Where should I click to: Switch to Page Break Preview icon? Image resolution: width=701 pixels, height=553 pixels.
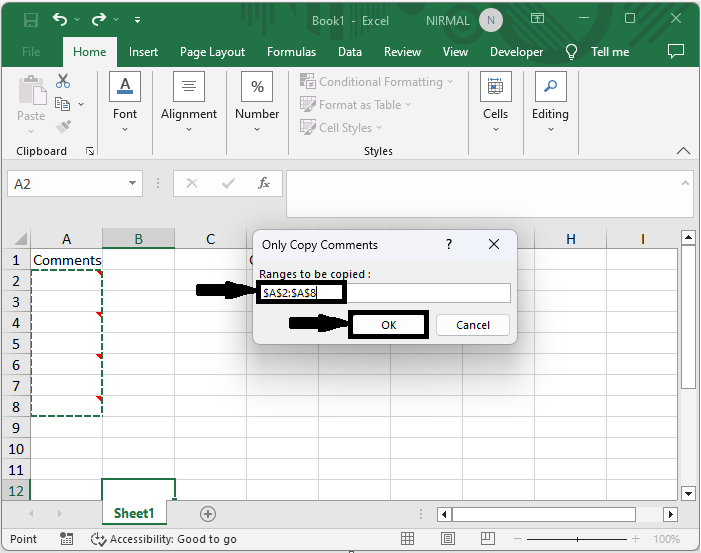[487, 538]
